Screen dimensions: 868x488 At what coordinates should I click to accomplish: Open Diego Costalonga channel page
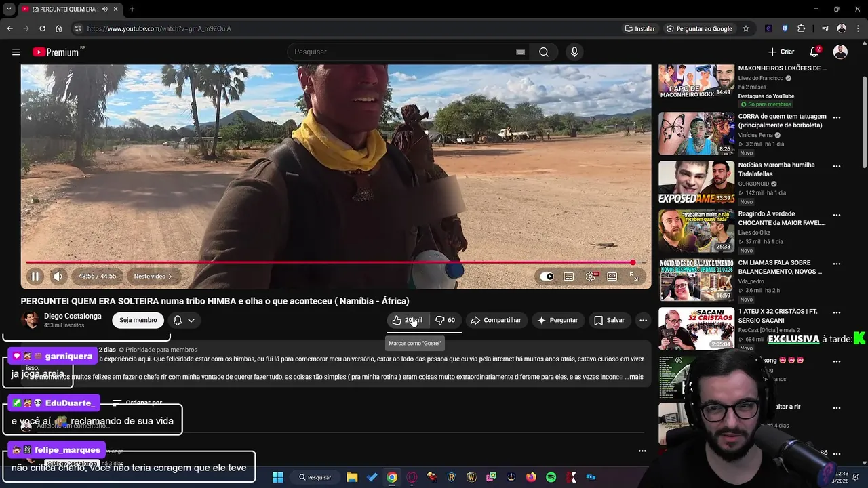[x=73, y=317]
